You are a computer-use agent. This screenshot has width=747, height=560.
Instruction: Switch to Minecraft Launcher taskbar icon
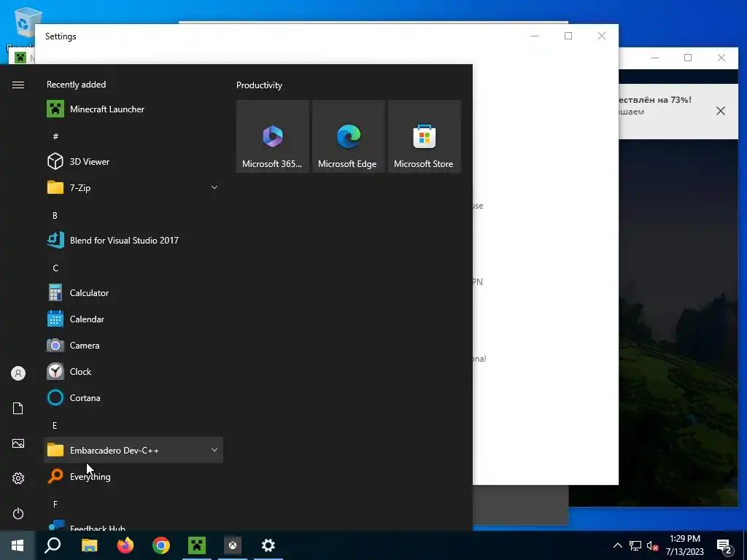(x=197, y=545)
